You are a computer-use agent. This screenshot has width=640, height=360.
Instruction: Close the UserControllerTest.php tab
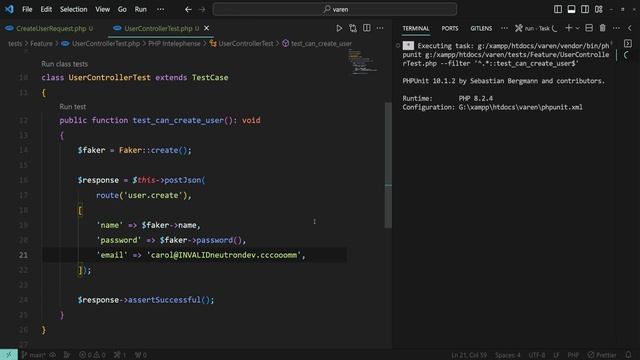[x=207, y=28]
